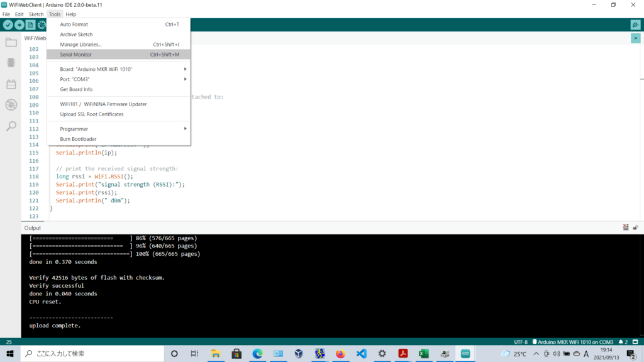The height and width of the screenshot is (362, 644).
Task: Click the WiFiWebClient editor tab
Action: coord(35,38)
